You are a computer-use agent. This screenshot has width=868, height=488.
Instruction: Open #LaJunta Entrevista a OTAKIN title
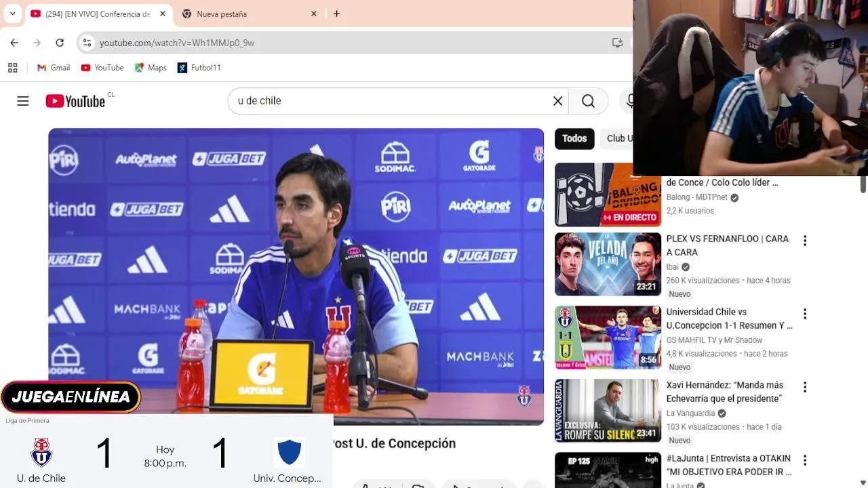point(729,465)
